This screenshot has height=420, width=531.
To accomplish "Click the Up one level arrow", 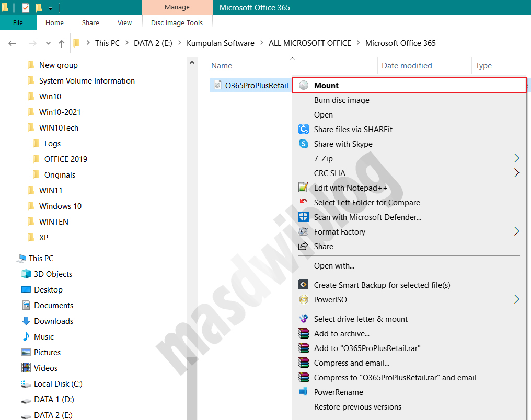I will (62, 44).
